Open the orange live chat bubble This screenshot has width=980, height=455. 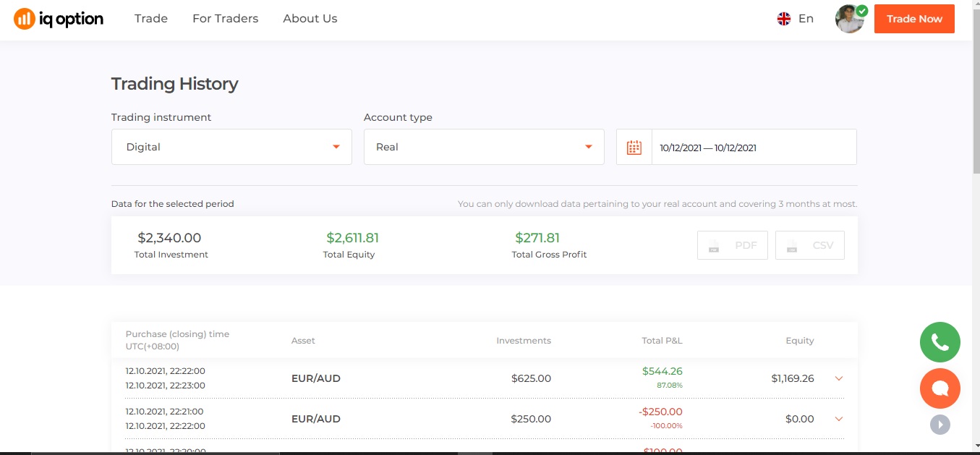939,388
